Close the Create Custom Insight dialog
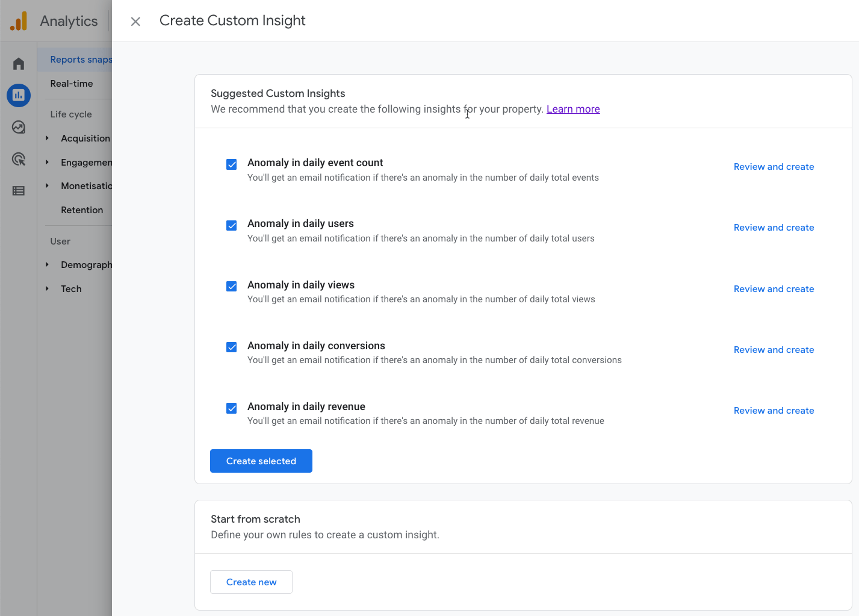The width and height of the screenshot is (859, 616). [x=135, y=20]
